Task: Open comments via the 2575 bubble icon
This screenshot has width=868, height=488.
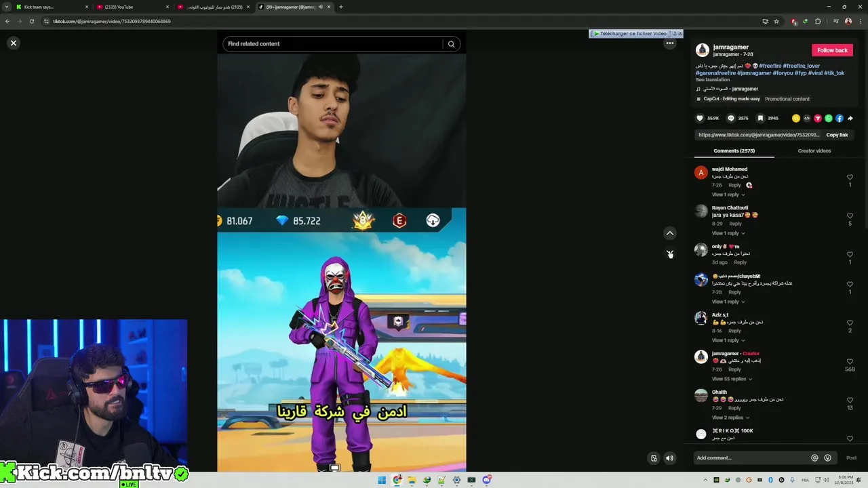Action: (x=731, y=118)
